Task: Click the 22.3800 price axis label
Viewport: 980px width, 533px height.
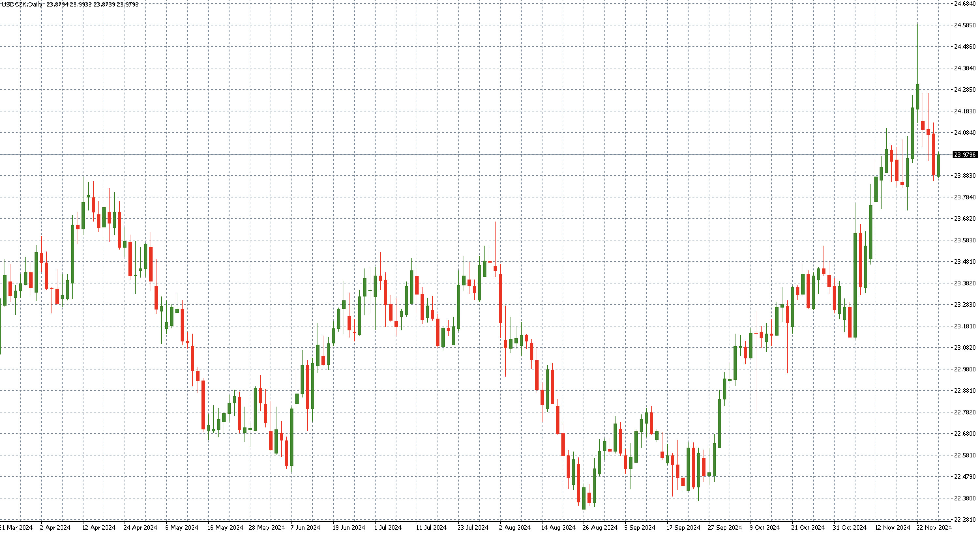Action: click(965, 498)
